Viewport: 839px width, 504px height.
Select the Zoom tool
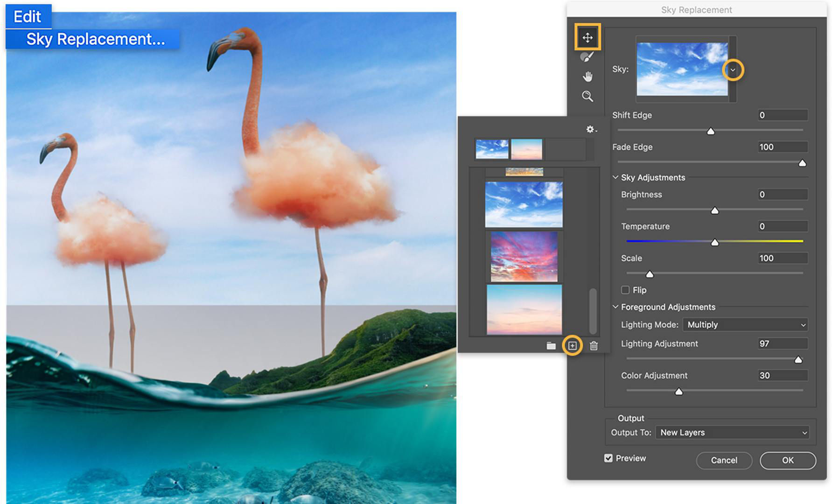[x=588, y=96]
